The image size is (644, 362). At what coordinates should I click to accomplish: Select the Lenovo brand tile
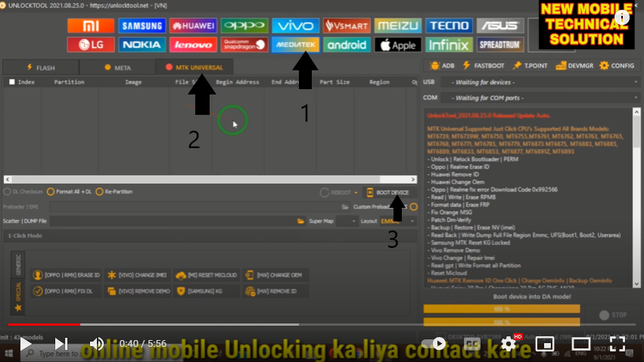193,45
